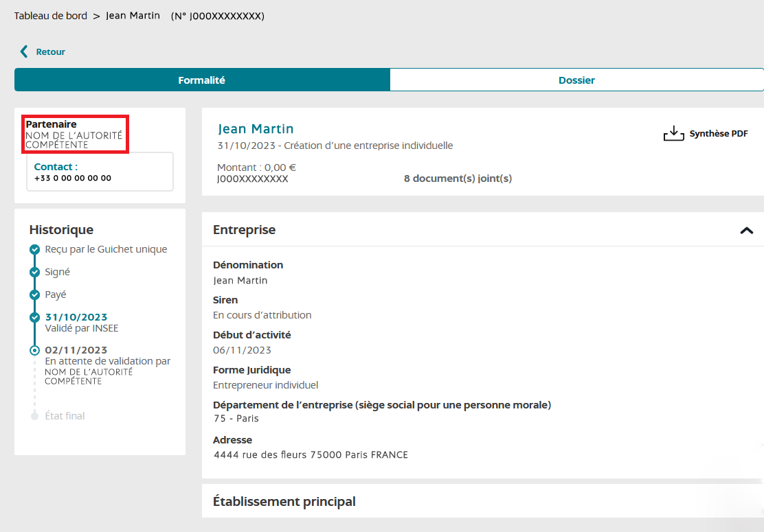Click the Partenaire authority name block
764x532 pixels.
pyautogui.click(x=74, y=135)
